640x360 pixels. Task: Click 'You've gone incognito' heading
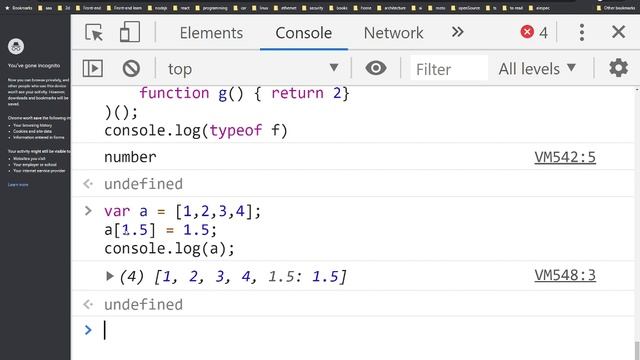point(34,65)
